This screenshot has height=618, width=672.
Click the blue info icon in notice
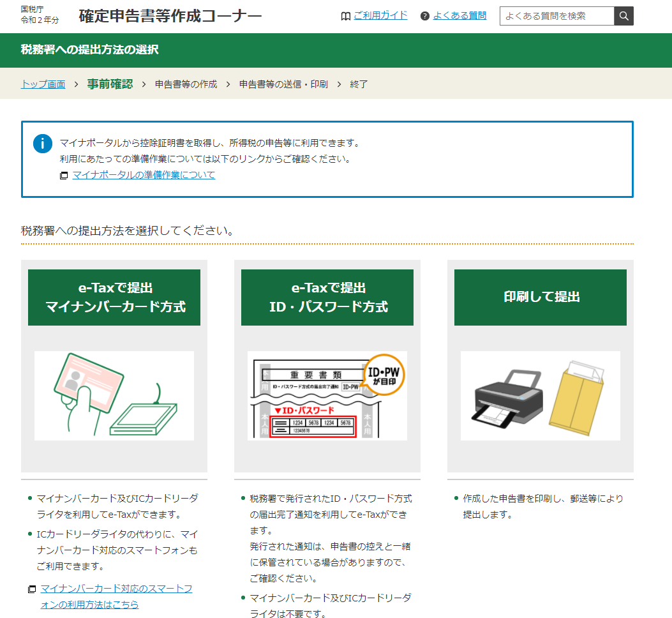tap(42, 144)
